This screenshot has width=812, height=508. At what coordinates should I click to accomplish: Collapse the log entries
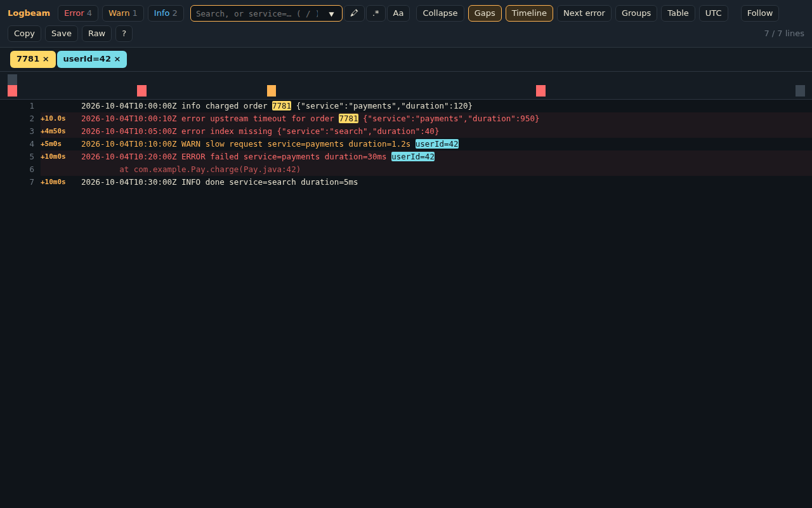440,13
